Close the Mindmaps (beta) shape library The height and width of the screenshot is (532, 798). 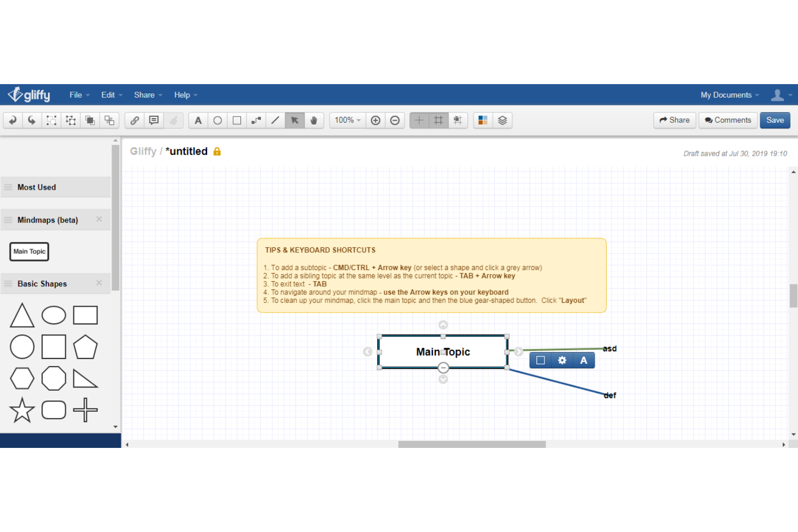tap(99, 219)
